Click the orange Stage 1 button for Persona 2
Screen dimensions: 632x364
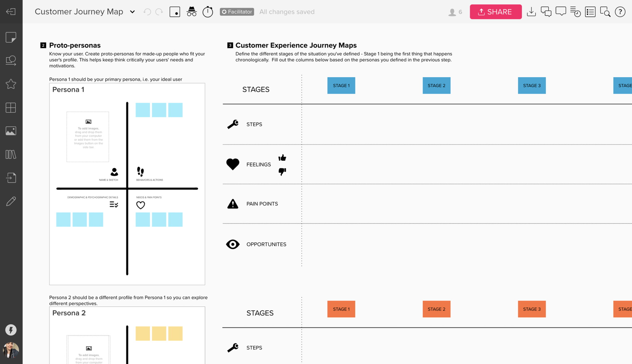(341, 309)
